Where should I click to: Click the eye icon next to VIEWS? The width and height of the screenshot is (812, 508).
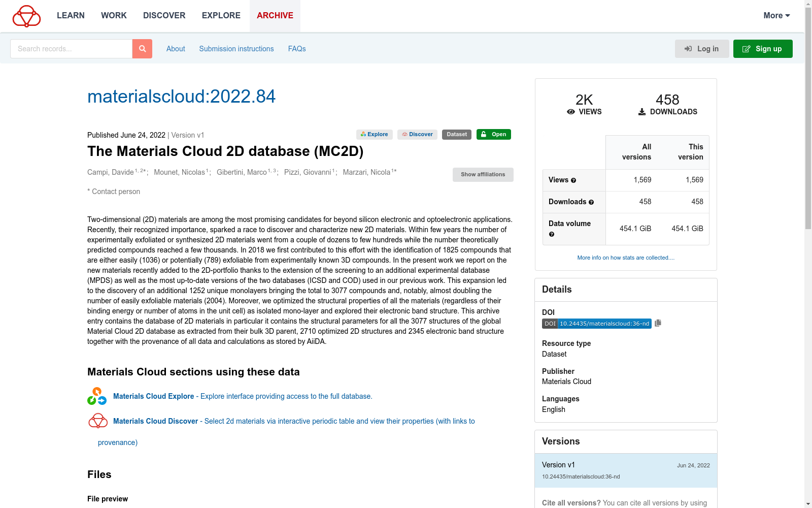[571, 112]
